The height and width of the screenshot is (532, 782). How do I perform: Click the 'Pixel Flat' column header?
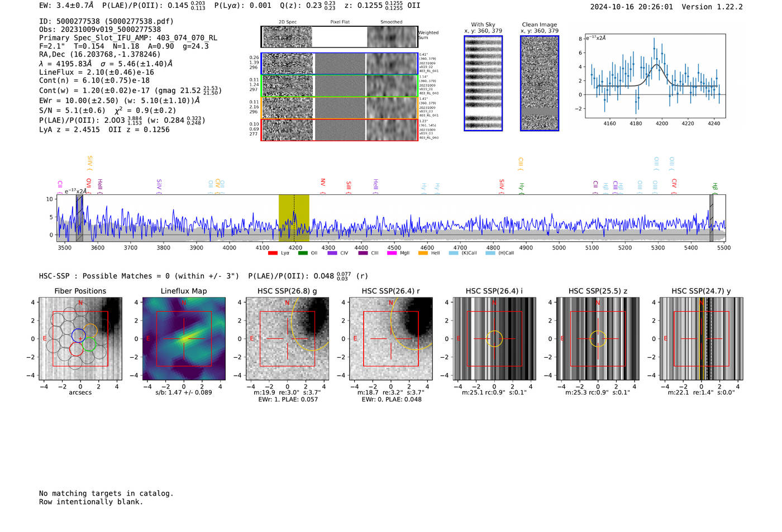tap(340, 22)
